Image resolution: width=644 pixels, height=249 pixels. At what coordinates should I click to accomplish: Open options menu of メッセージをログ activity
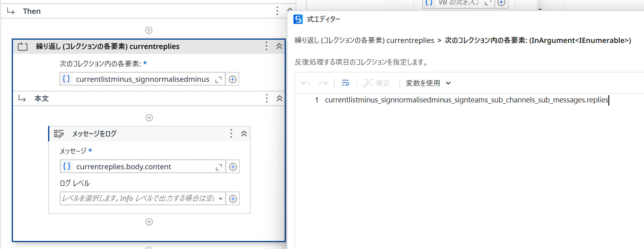point(231,134)
